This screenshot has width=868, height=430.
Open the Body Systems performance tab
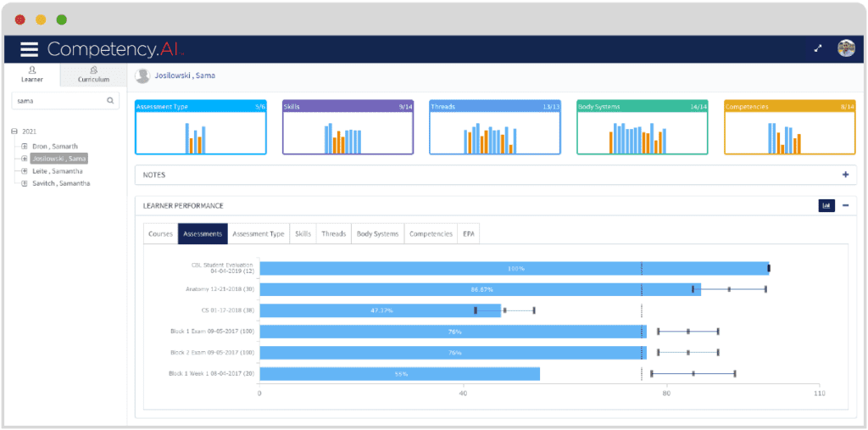point(377,234)
